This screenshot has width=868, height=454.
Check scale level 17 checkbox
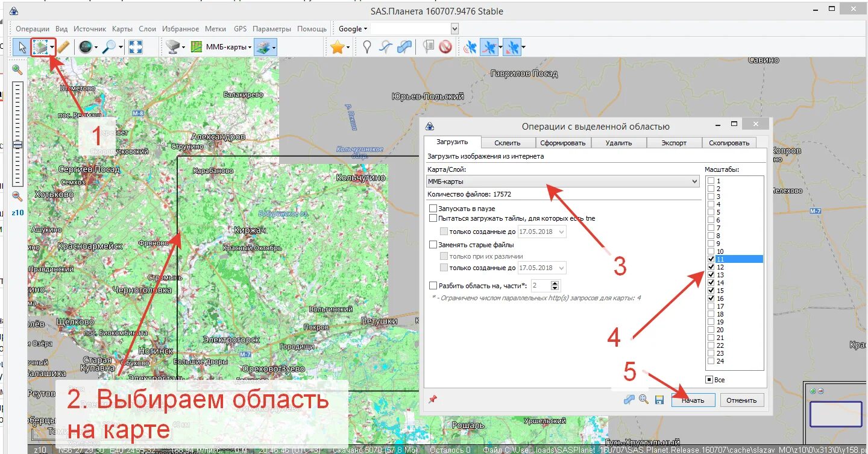pyautogui.click(x=711, y=306)
